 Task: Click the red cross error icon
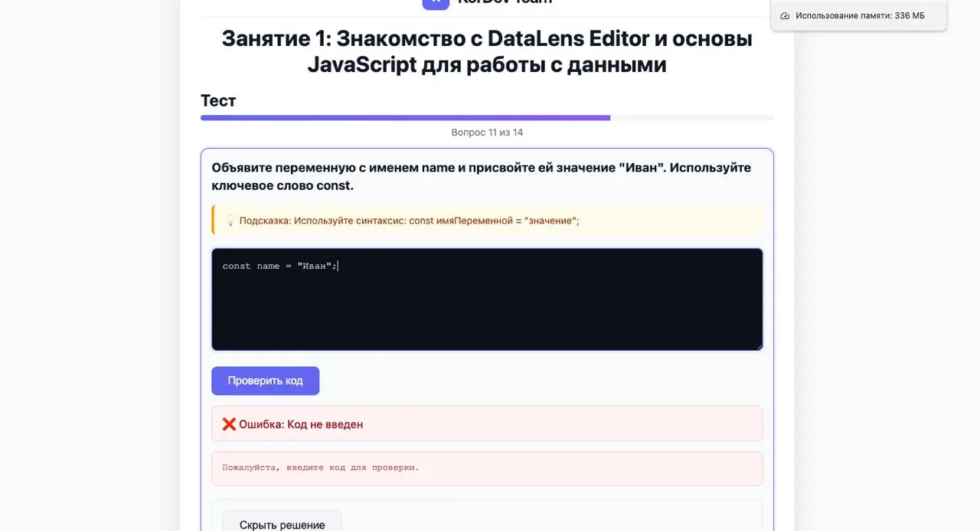pyautogui.click(x=229, y=424)
